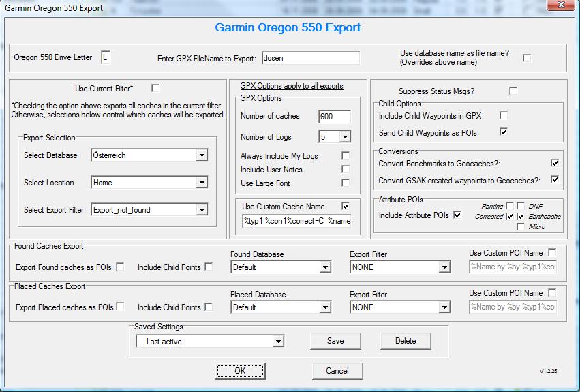
Task: Uncheck Send Child Waypoints as POIs
Action: (504, 132)
